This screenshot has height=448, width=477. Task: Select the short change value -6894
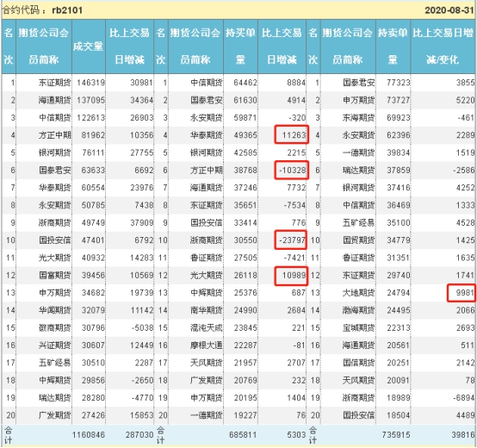463,398
